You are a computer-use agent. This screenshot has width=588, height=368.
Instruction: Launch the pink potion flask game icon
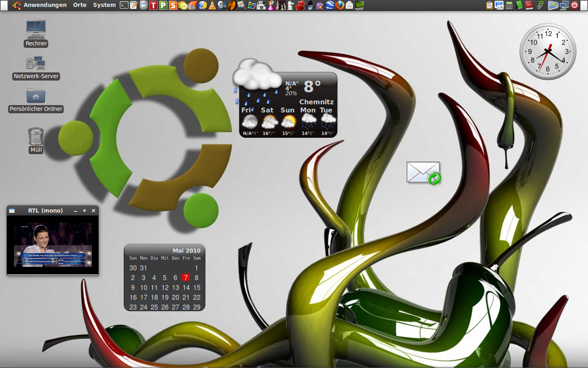tap(271, 5)
